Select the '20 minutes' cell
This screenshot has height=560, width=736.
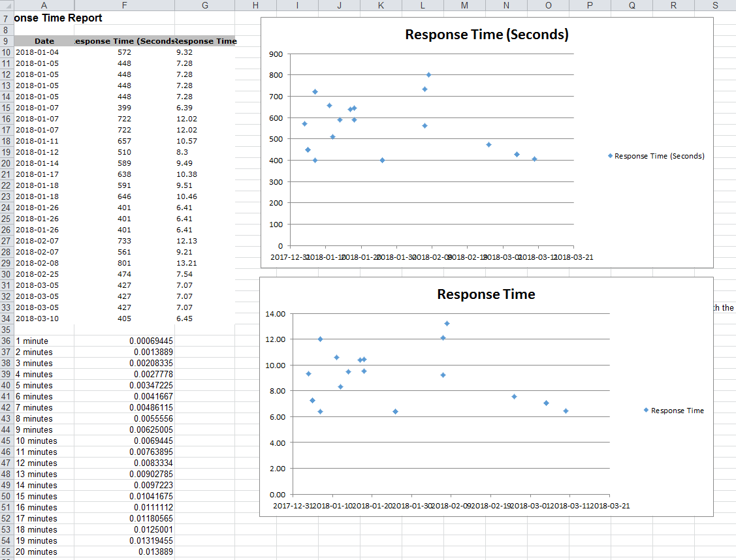[36, 552]
